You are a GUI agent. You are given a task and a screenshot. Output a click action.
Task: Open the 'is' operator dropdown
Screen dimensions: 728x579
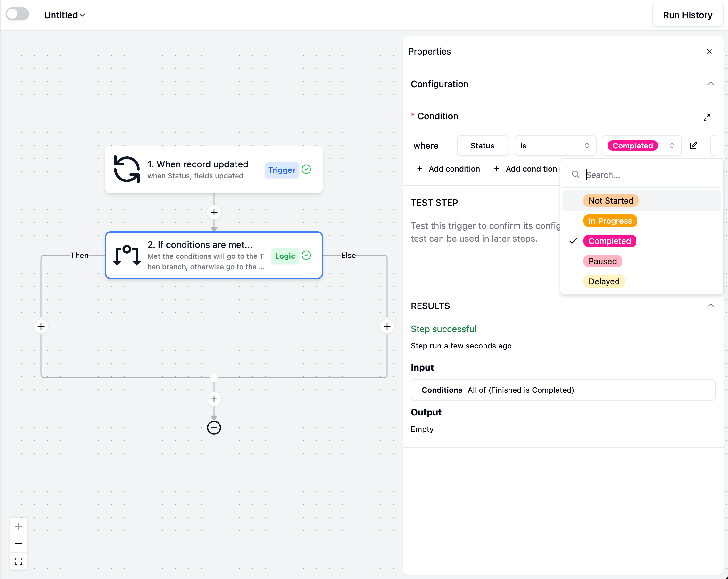[x=555, y=146]
